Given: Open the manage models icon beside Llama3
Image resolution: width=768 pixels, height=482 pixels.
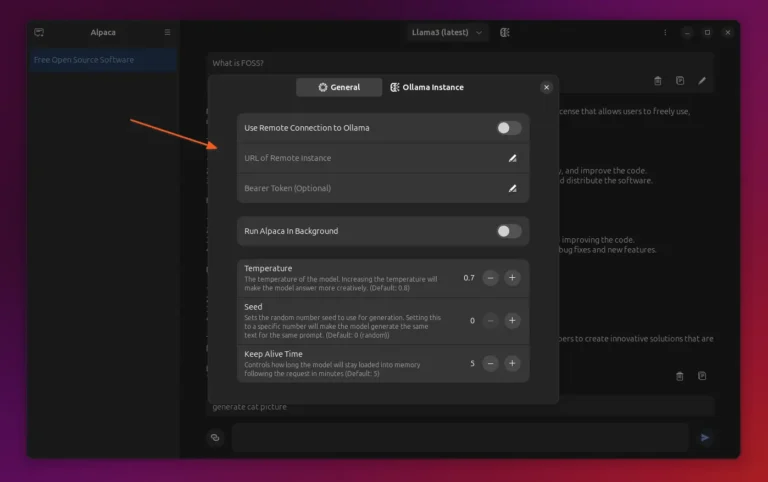Looking at the screenshot, I should pos(505,32).
